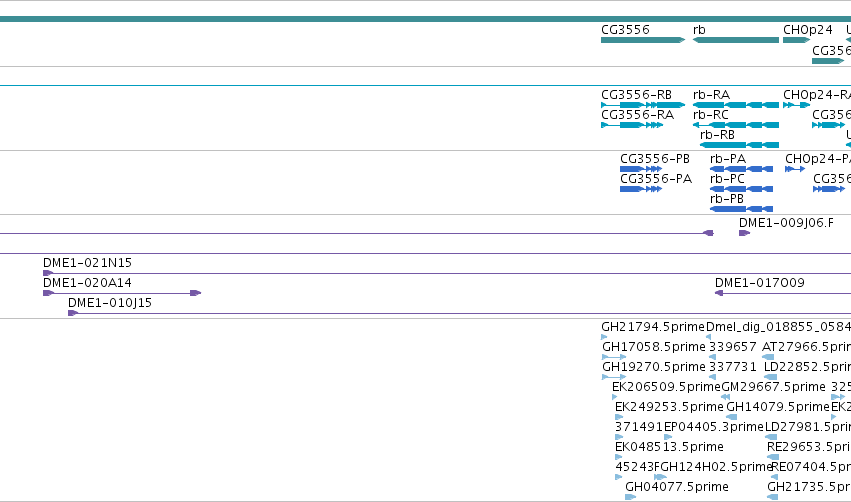Screen dimensions: 851x502
Task: Click the GH124H02.5prime EST label
Action: [716, 467]
